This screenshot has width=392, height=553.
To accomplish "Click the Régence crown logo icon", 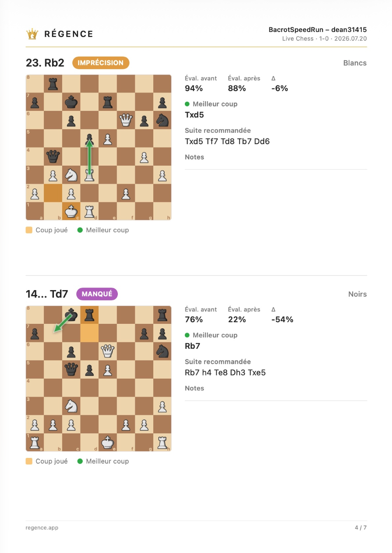I will click(32, 34).
